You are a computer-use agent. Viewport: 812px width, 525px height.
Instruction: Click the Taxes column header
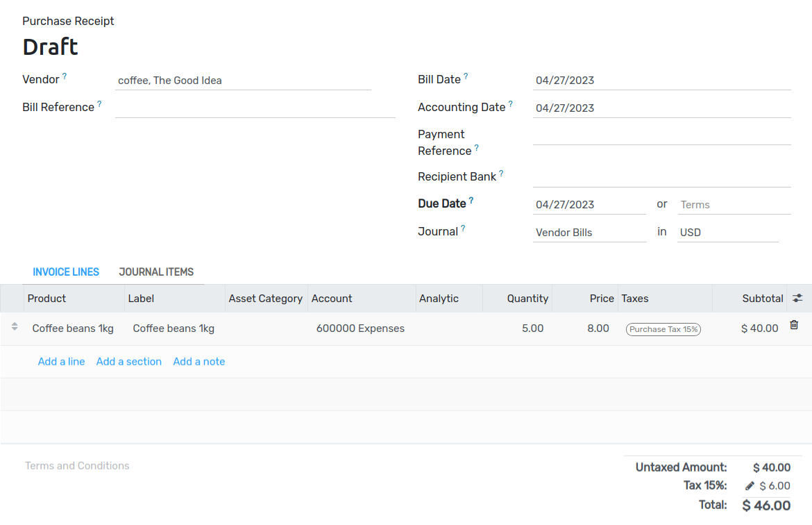pos(665,299)
